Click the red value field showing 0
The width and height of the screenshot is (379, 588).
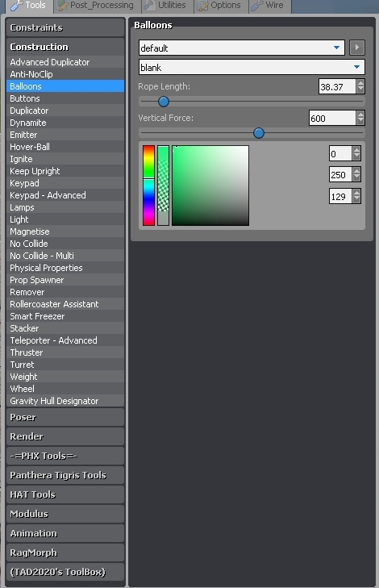(340, 153)
